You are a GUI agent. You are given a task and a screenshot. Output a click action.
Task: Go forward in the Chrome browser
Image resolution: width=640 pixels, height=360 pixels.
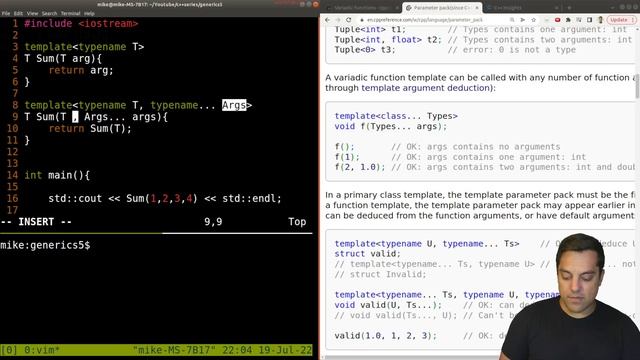(x=338, y=20)
